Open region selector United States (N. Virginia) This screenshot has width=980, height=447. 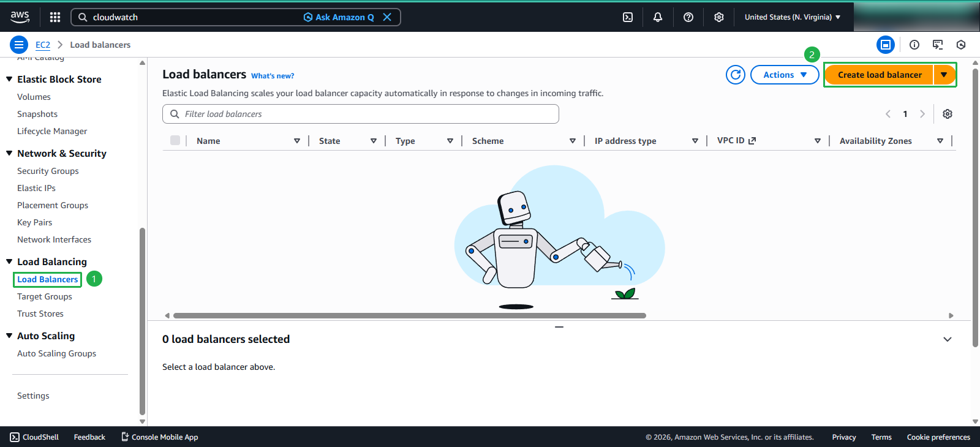pos(793,17)
